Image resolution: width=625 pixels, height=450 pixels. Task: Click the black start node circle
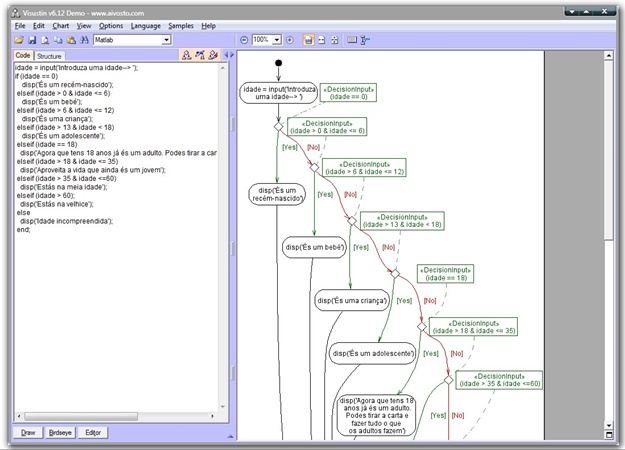click(279, 63)
